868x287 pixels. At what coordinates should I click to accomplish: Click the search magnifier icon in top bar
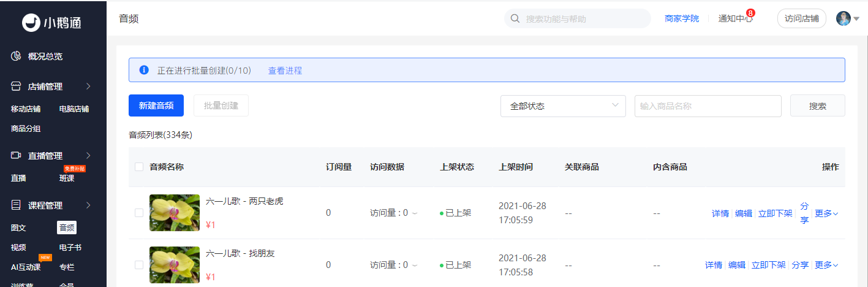point(515,18)
